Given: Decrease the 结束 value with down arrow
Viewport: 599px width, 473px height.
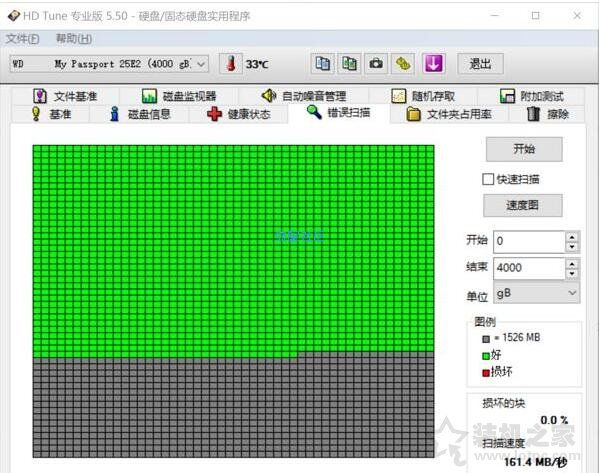Looking at the screenshot, I should pyautogui.click(x=572, y=274).
